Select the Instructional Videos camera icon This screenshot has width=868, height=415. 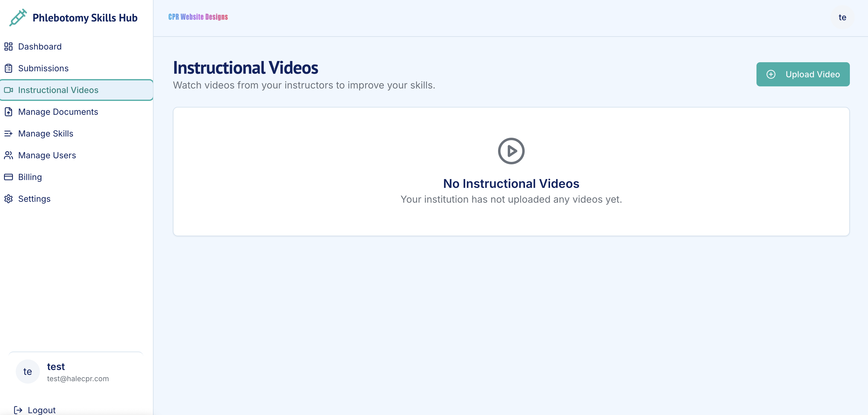point(8,90)
